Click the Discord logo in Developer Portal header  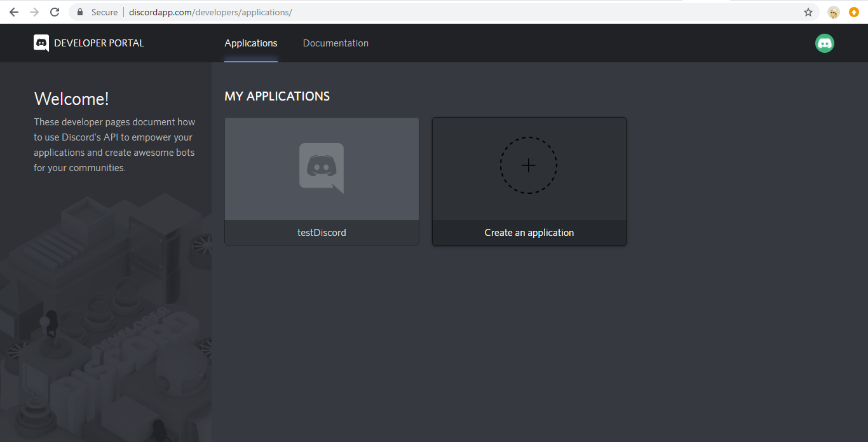(41, 43)
